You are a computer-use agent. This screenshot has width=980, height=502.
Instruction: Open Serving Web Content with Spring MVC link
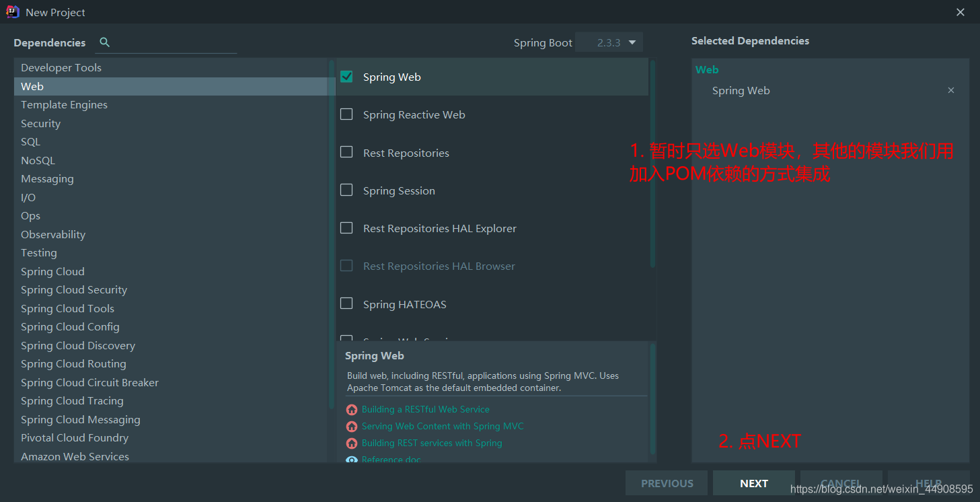443,426
